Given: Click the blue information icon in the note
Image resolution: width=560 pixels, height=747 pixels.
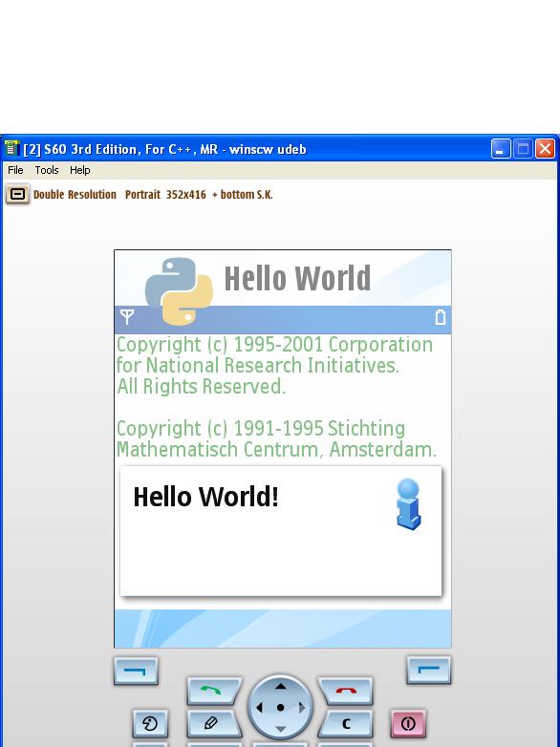Looking at the screenshot, I should tap(408, 504).
